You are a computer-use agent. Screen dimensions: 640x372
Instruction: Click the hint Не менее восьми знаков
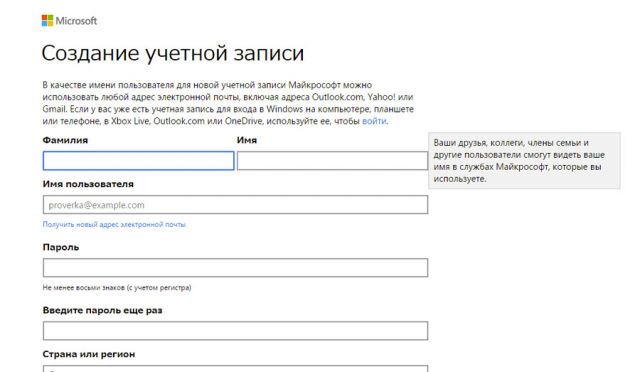(x=117, y=287)
